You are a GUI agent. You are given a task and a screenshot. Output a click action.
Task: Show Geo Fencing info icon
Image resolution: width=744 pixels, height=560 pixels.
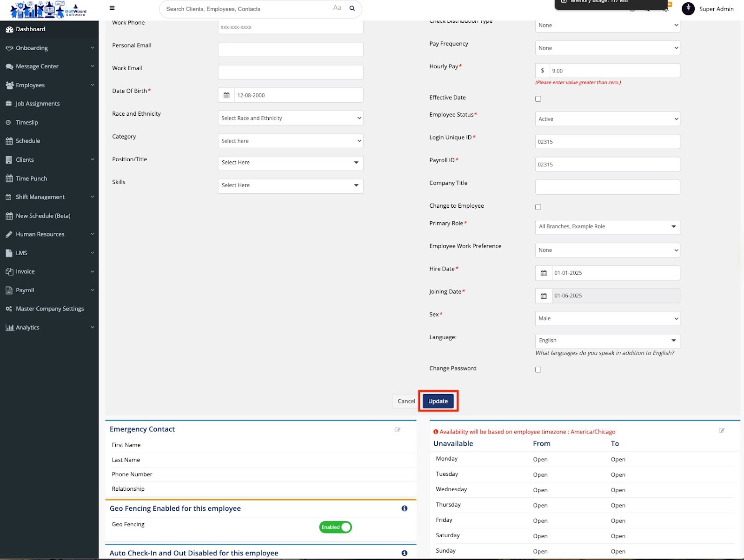tap(404, 508)
